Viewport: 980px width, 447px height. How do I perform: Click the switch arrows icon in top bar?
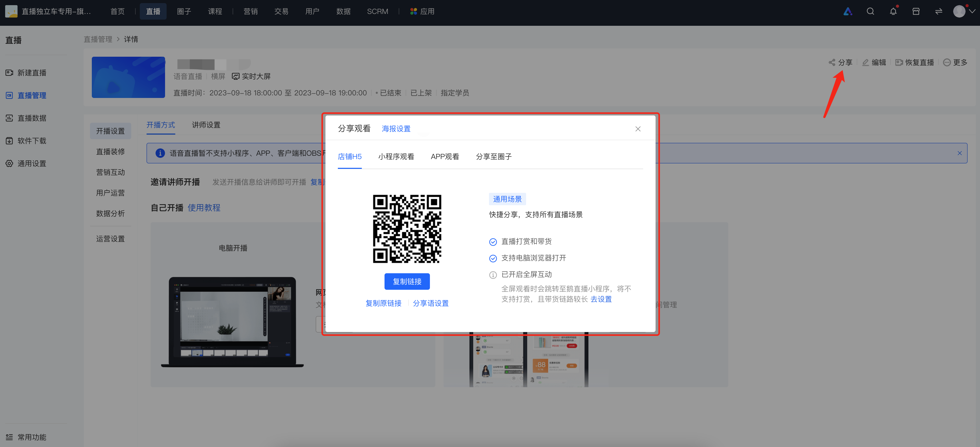pos(938,11)
